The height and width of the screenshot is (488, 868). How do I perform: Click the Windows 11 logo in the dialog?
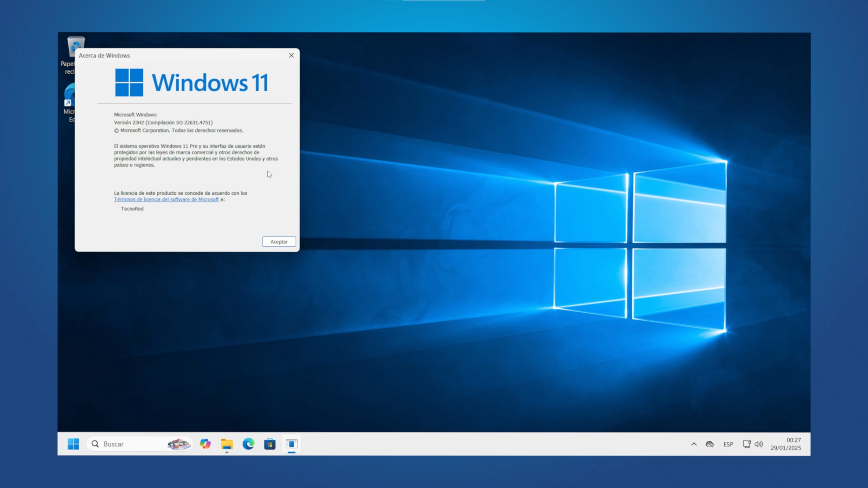129,82
